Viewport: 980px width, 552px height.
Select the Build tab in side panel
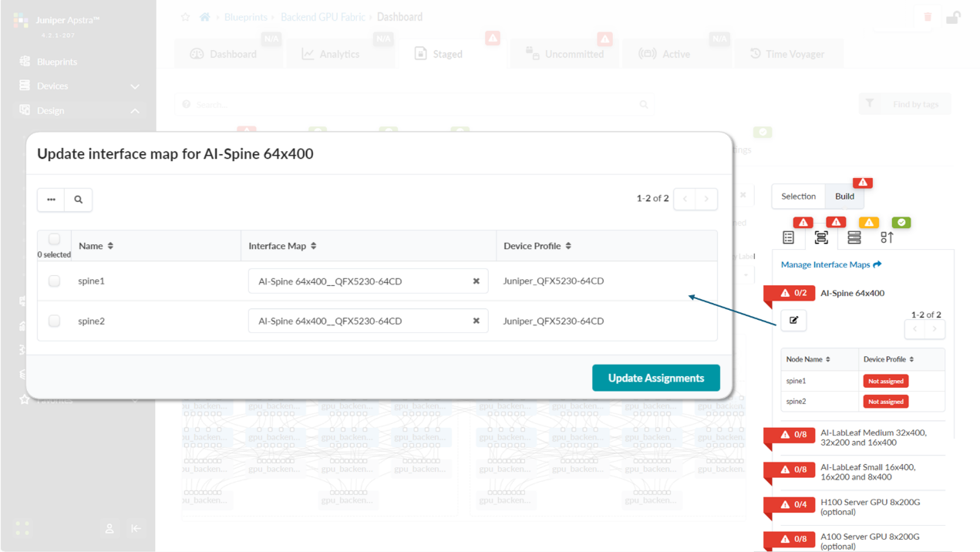coord(844,196)
